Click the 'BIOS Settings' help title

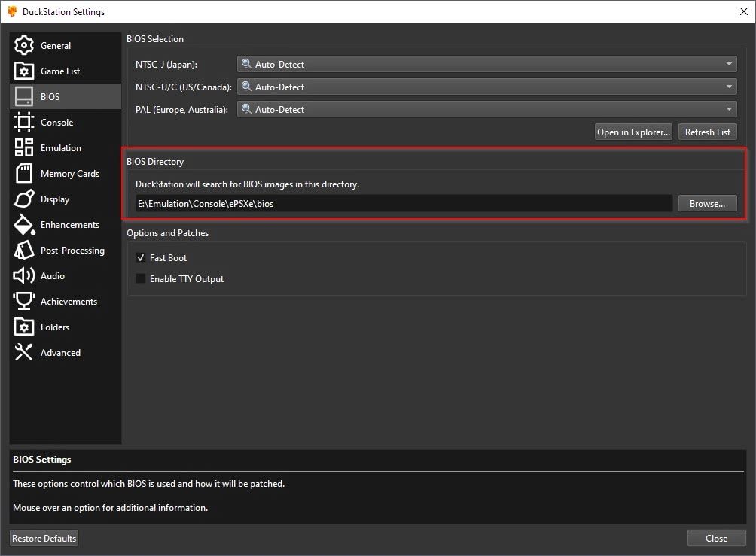pyautogui.click(x=42, y=459)
